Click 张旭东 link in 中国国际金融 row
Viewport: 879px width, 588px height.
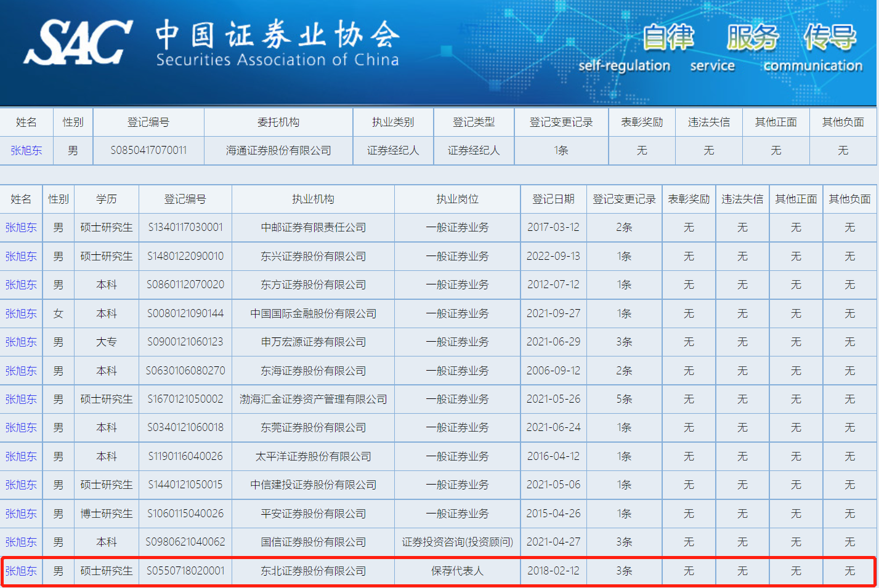tap(21, 313)
